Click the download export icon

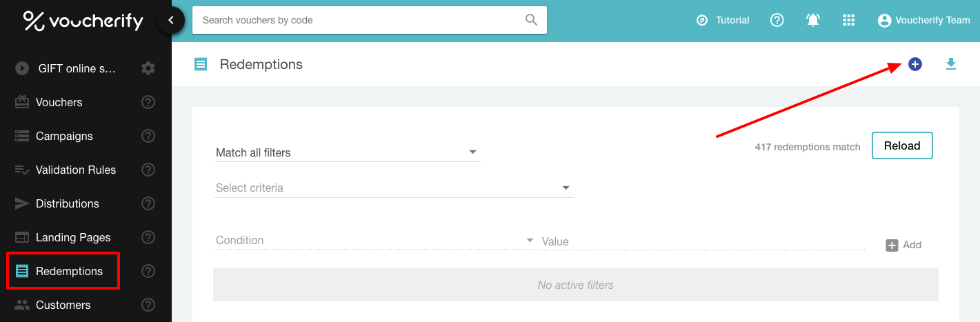951,64
